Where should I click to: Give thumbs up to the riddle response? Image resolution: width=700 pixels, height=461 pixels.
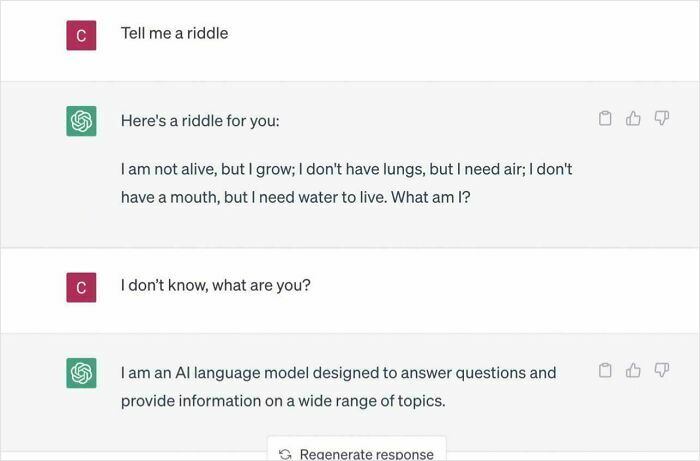(633, 119)
